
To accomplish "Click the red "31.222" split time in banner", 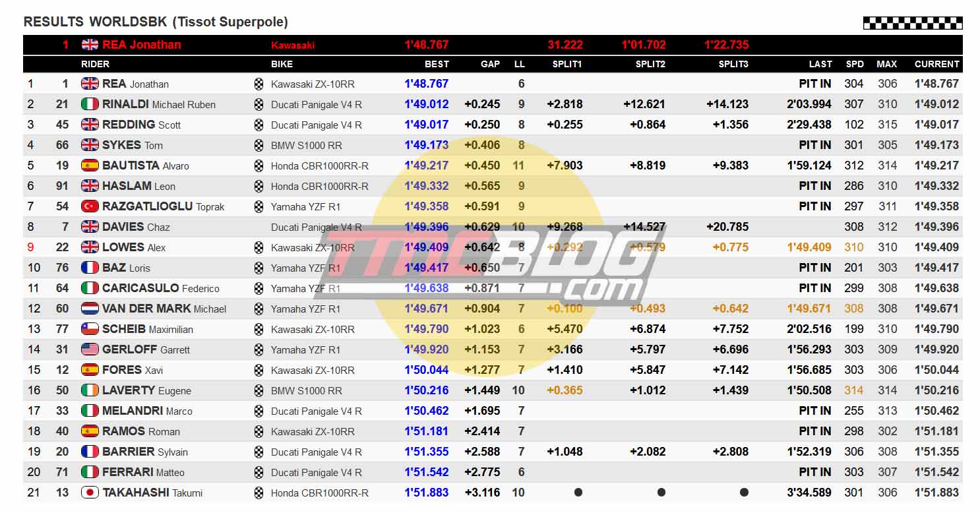I will (x=565, y=45).
